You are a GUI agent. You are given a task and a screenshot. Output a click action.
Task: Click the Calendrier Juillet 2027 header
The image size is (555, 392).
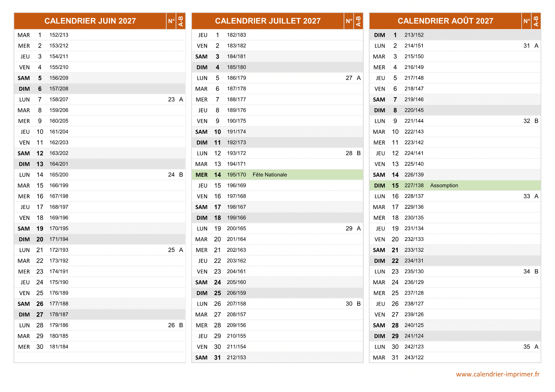pos(267,21)
